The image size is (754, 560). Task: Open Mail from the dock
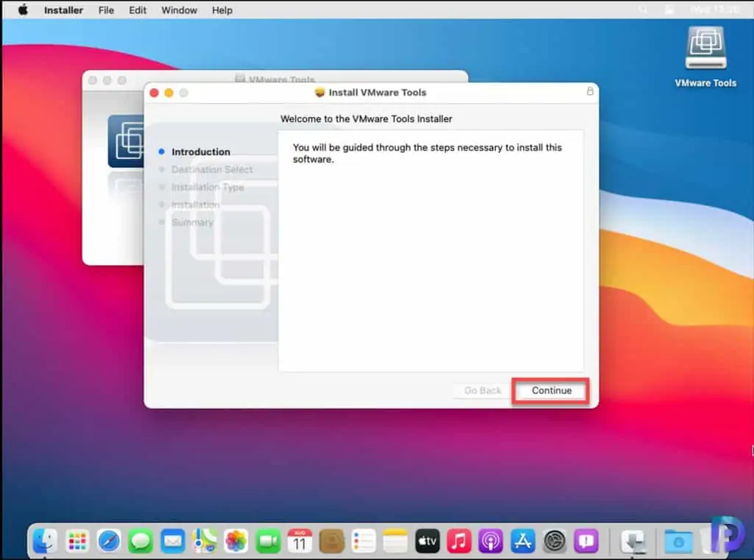(172, 542)
